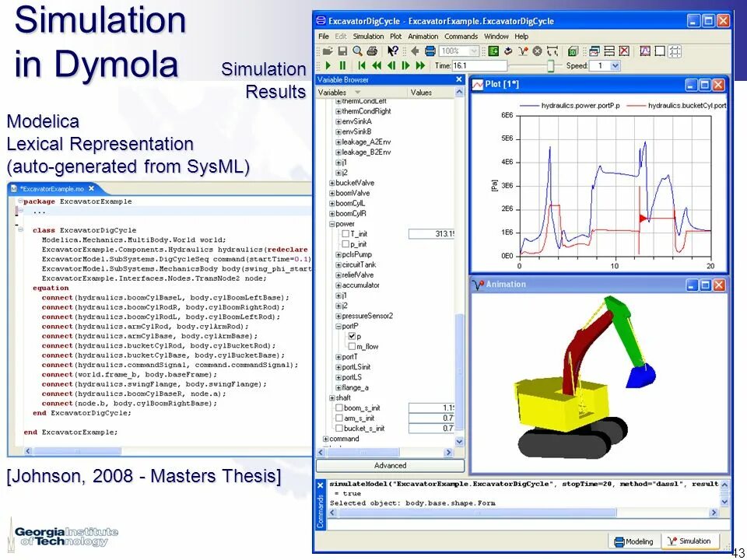Pause the animation playback
This screenshot has height=560, width=747.
(x=342, y=65)
